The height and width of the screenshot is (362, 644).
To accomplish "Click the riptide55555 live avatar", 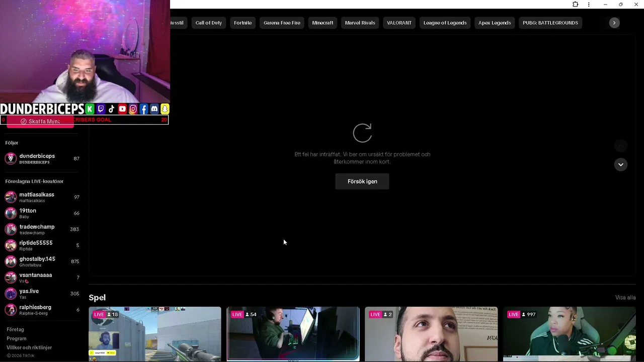I will (11, 245).
